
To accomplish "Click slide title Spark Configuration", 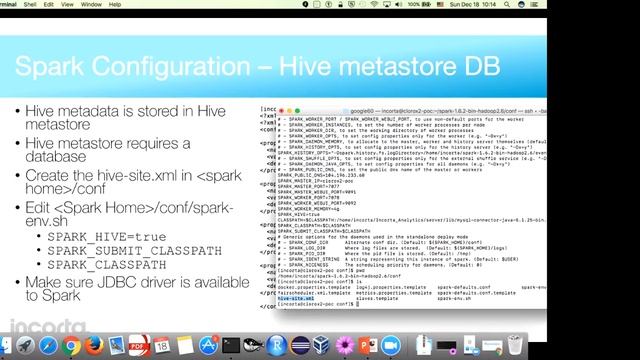I will (257, 66).
